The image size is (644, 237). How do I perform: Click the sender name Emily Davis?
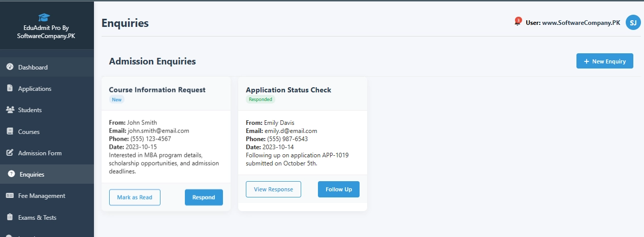tap(279, 122)
